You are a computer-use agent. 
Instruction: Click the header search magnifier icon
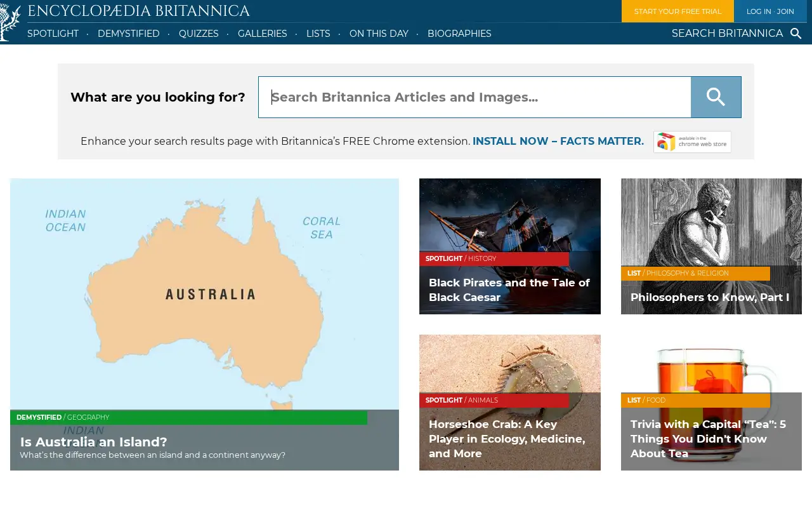point(796,34)
